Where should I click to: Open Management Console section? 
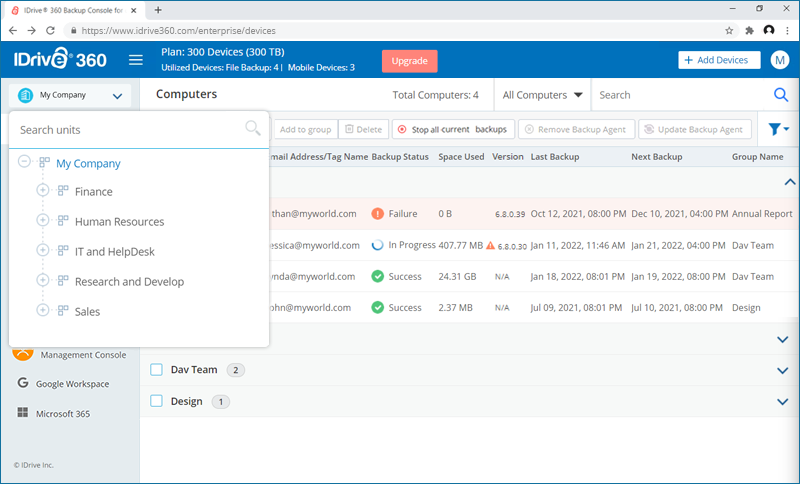point(83,355)
